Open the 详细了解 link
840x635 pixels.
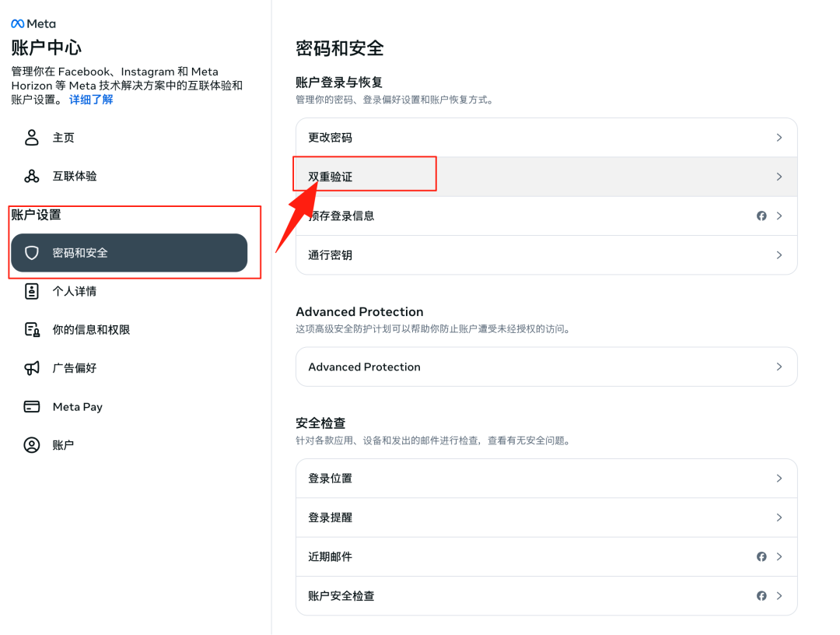[91, 100]
